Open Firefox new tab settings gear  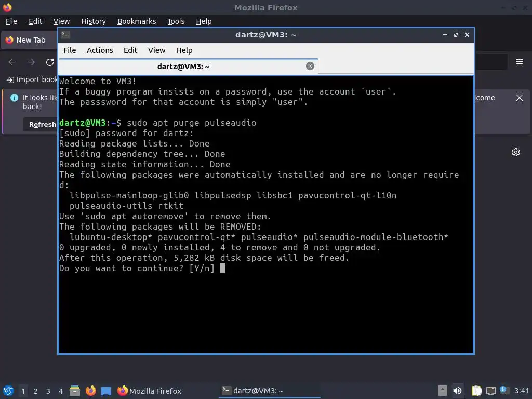[x=516, y=152]
